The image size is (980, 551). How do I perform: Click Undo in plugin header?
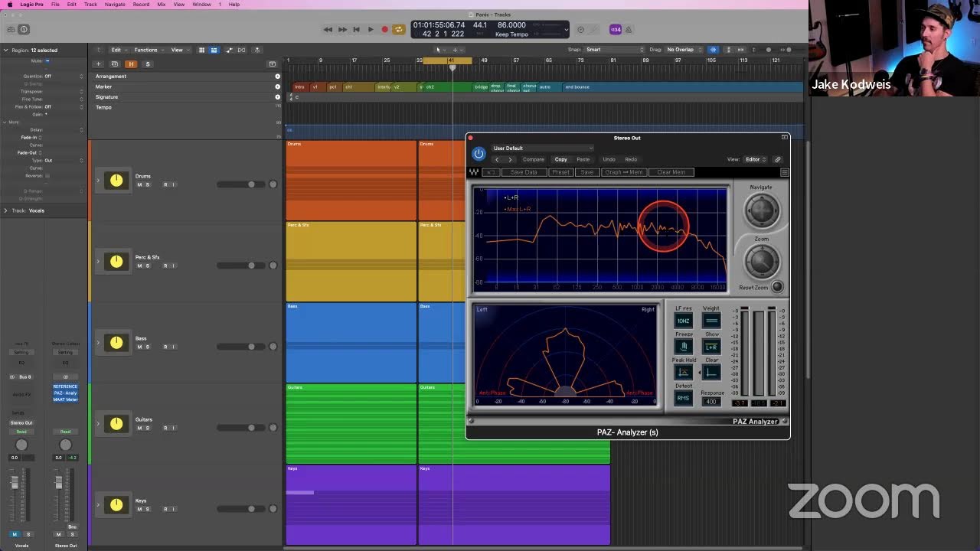tap(609, 159)
